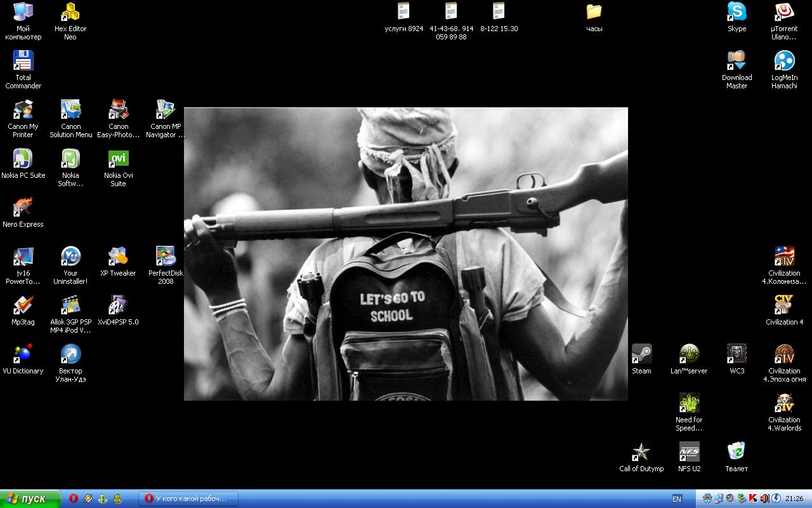This screenshot has width=812, height=508.
Task: Click the µTorrent desktop icon
Action: click(x=784, y=12)
